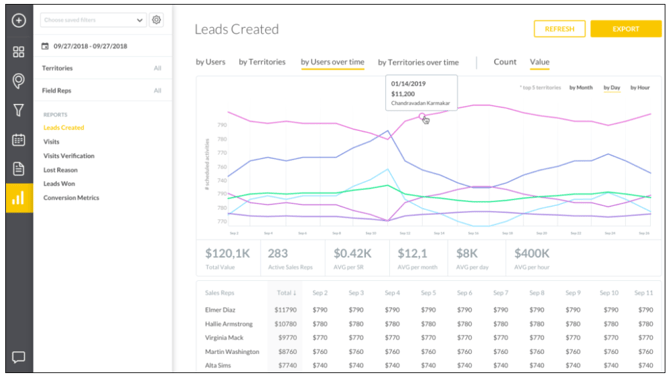Select the Elmer Diaz row name
The height and width of the screenshot is (377, 670).
coord(220,309)
